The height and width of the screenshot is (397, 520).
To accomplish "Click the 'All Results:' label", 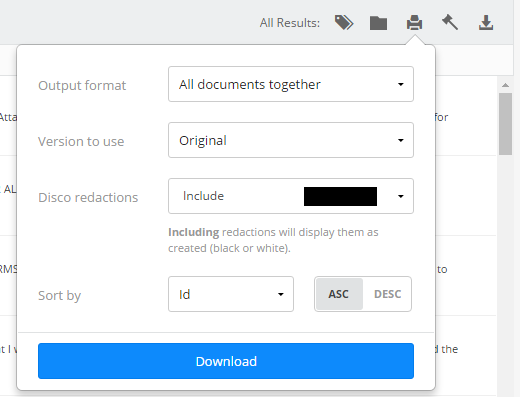I will tap(290, 23).
